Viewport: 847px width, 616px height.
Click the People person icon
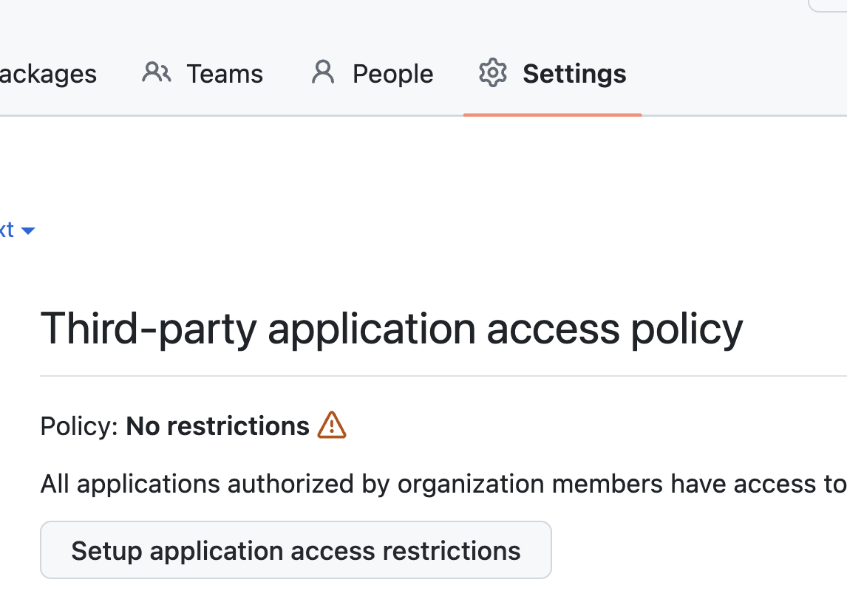323,72
